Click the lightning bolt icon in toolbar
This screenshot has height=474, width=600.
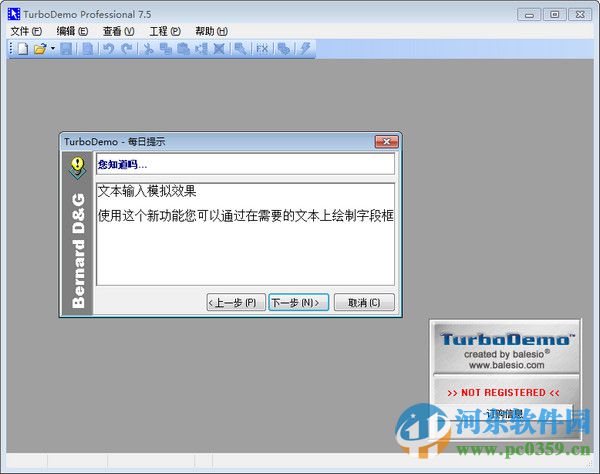click(305, 49)
